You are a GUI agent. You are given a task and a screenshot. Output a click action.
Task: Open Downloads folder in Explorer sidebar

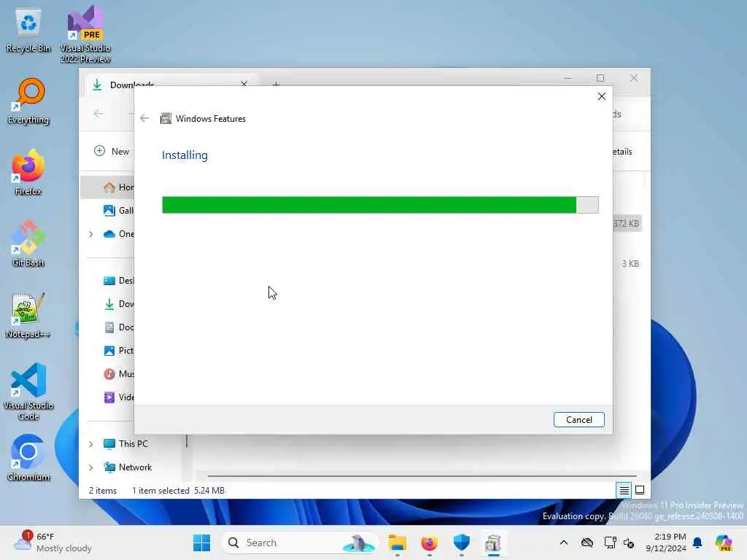click(x=119, y=304)
